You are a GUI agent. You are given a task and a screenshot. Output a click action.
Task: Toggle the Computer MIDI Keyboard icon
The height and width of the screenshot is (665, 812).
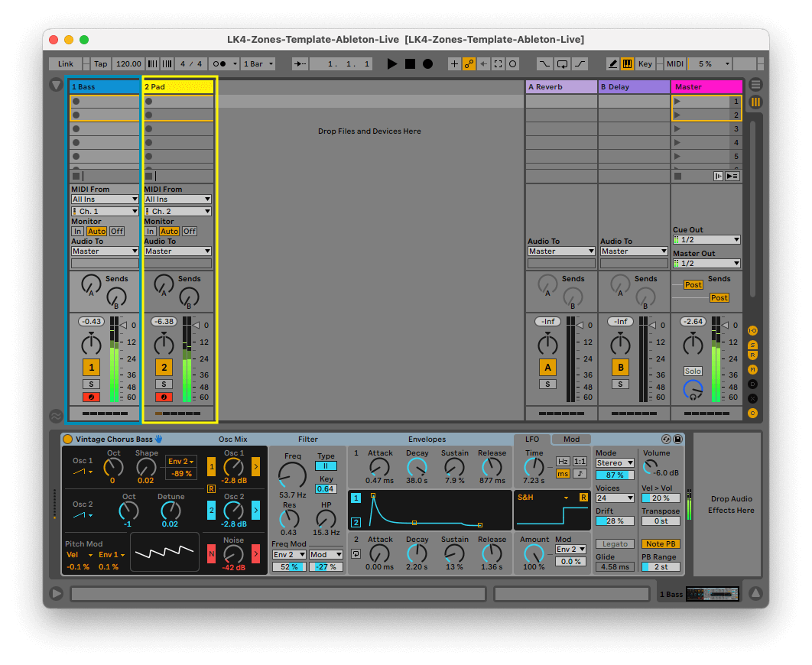(x=627, y=63)
